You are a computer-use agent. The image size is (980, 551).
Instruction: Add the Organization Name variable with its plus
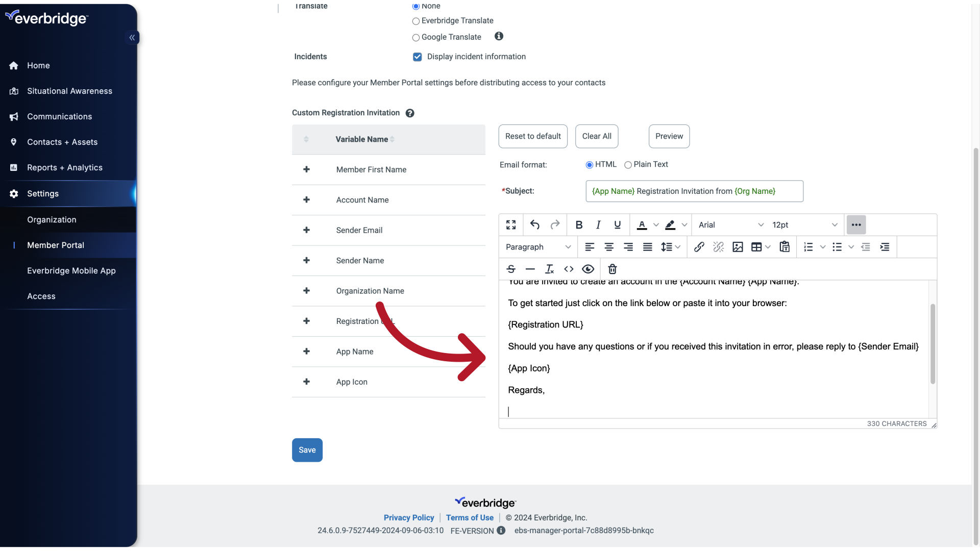[x=307, y=291]
